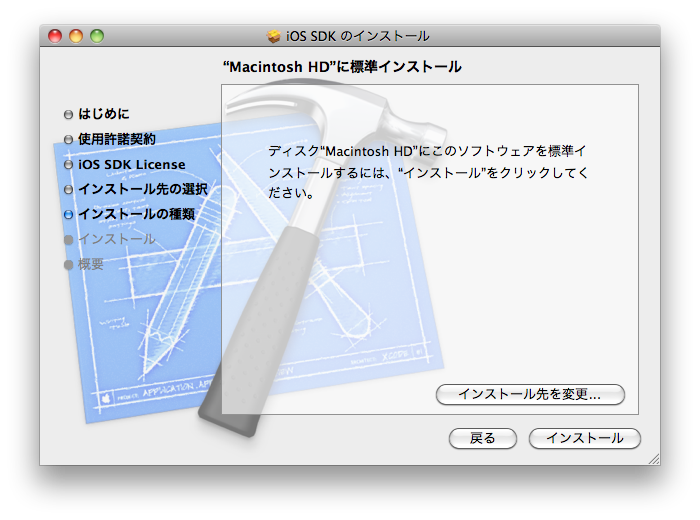The width and height of the screenshot is (700, 520).
Task: Select the はじめに step in the sidebar
Action: click(x=104, y=114)
